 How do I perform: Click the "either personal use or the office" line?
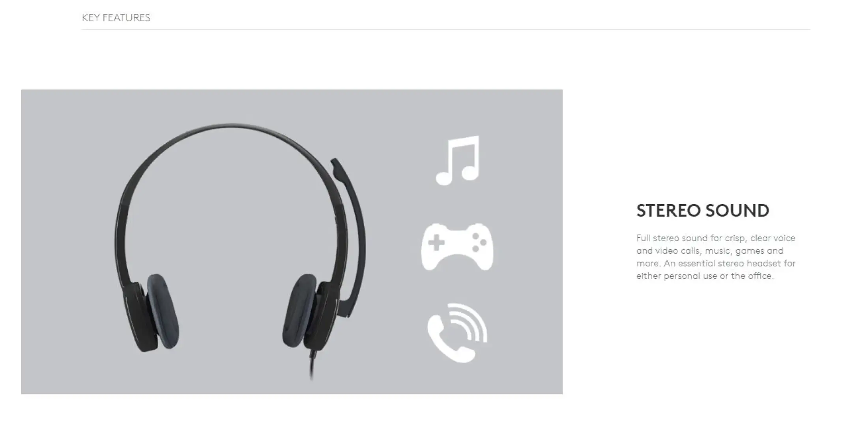click(705, 276)
